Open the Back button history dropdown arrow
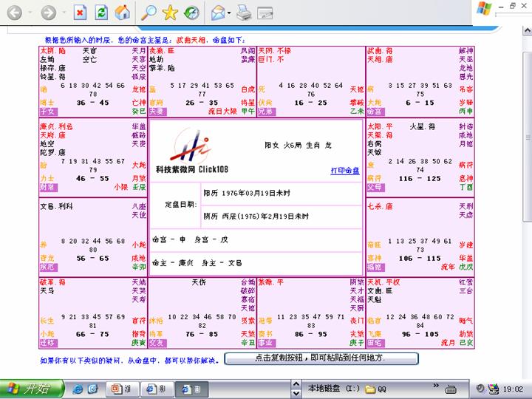The width and height of the screenshot is (532, 399). [29, 13]
